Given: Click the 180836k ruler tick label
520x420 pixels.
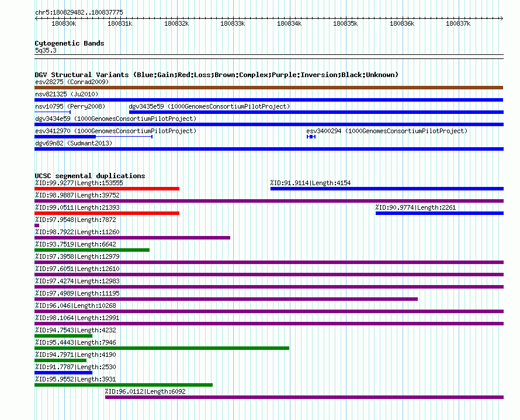Looking at the screenshot, I should 402,23.
